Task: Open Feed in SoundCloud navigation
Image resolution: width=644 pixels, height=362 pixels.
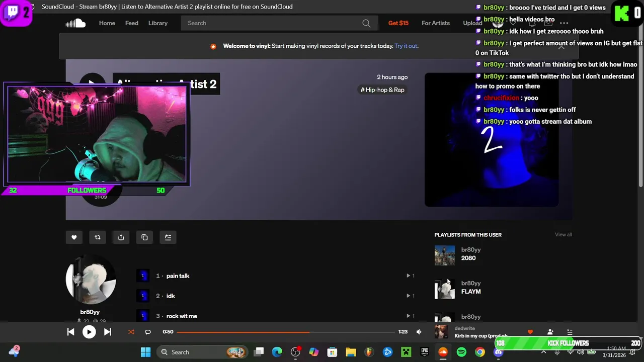Action: 132,23
